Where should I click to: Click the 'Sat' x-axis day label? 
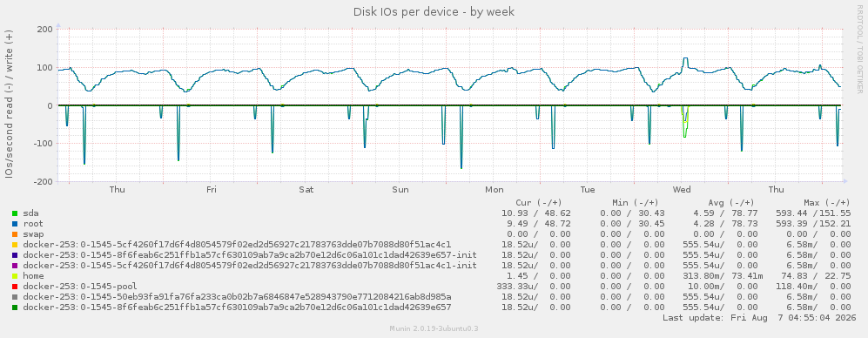(306, 190)
